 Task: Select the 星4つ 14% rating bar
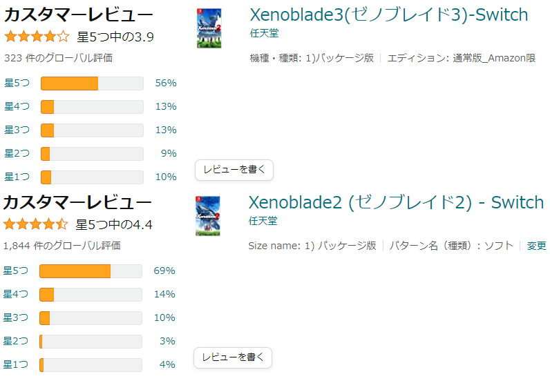pyautogui.click(x=91, y=294)
